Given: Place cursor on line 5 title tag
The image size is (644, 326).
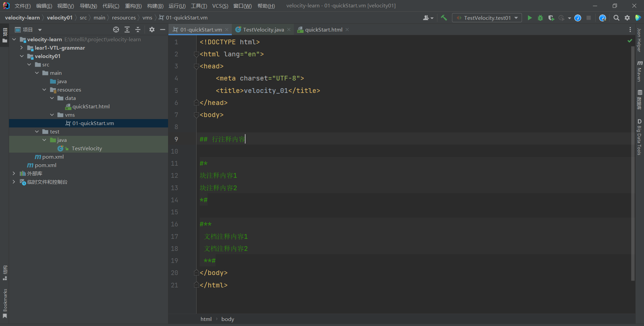Looking at the screenshot, I should click(x=268, y=91).
